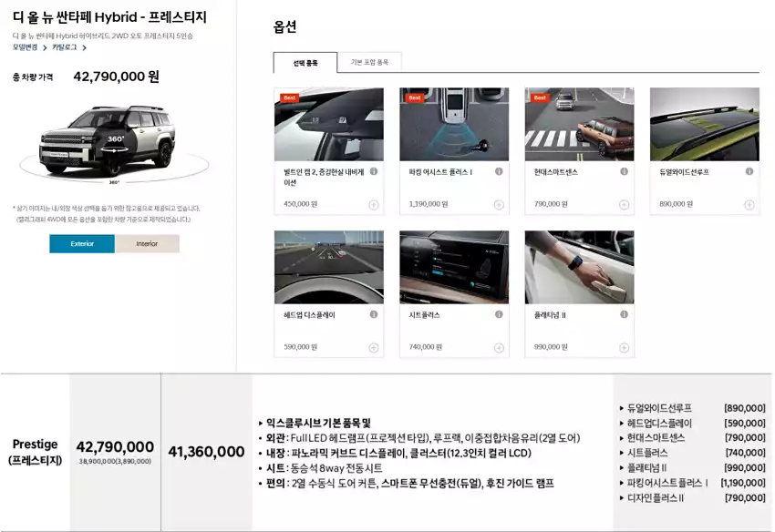This screenshot has height=532, width=775.
Task: Switch to the 기본 포함 품목 tab
Action: click(x=369, y=62)
